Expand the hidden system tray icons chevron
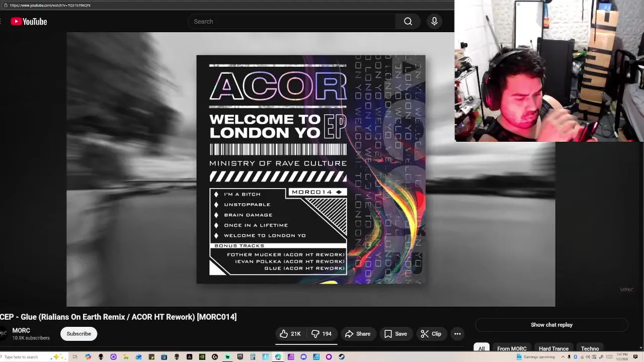 click(563, 357)
